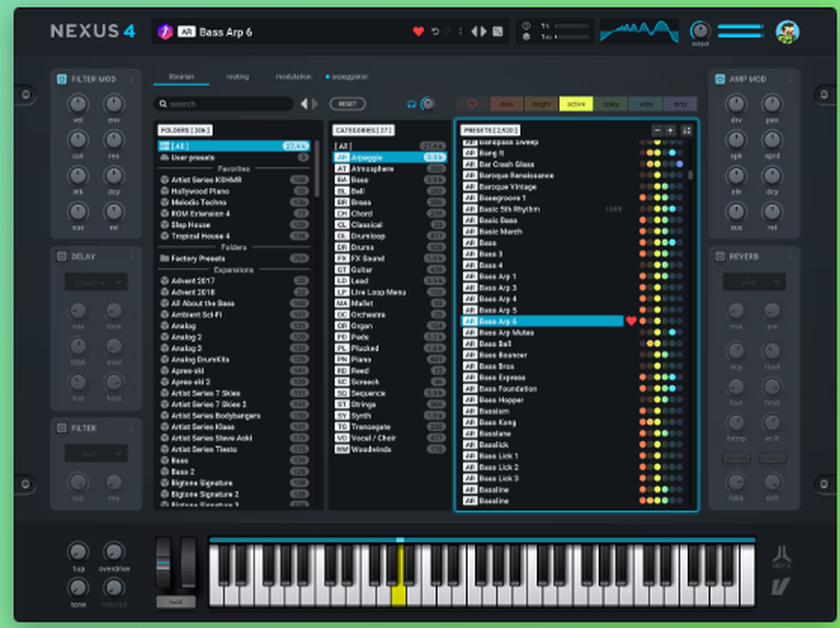Open the FILTER MOD three-dot menu
This screenshot has width=840, height=628.
click(131, 79)
